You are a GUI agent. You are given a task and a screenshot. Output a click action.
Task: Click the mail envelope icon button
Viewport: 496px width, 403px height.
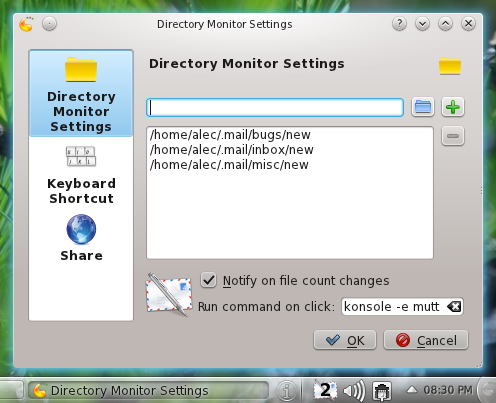[x=169, y=294]
